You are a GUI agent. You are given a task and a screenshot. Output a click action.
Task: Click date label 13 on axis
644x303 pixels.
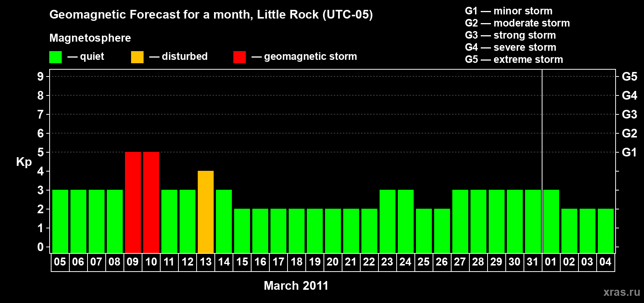coord(206,262)
